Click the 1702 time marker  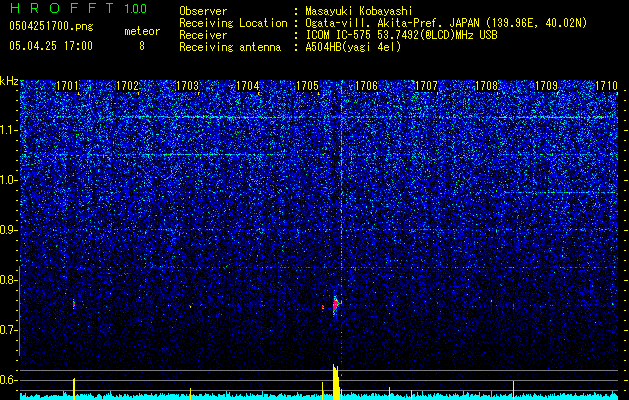tap(127, 86)
